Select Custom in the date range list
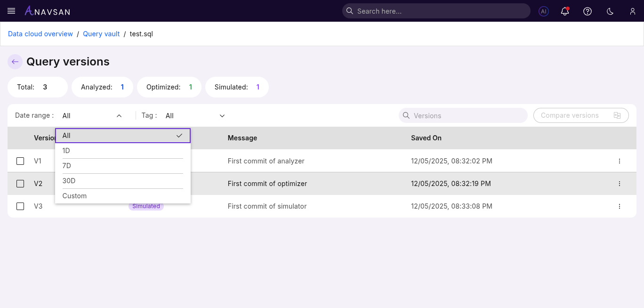Viewport: 644px width, 308px height. (x=74, y=195)
